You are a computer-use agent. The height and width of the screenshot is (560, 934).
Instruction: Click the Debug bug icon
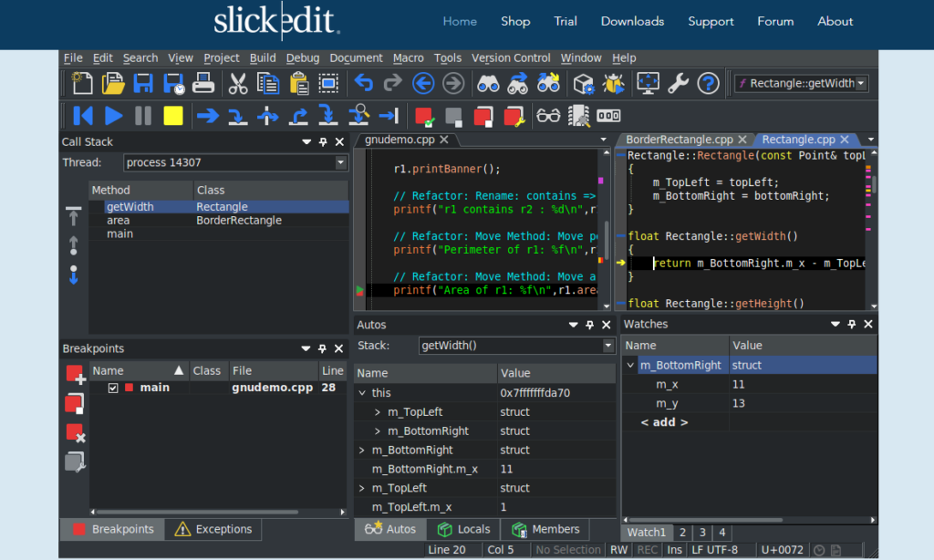613,83
